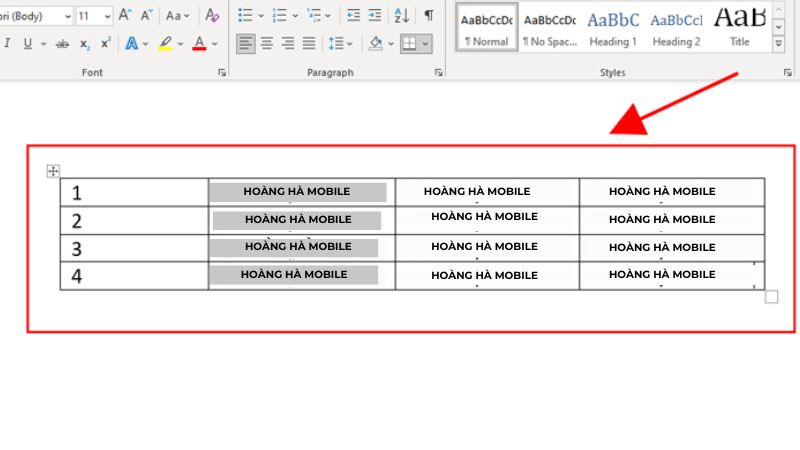The width and height of the screenshot is (800, 450).
Task: Apply strikethrough formatting
Action: [x=63, y=44]
